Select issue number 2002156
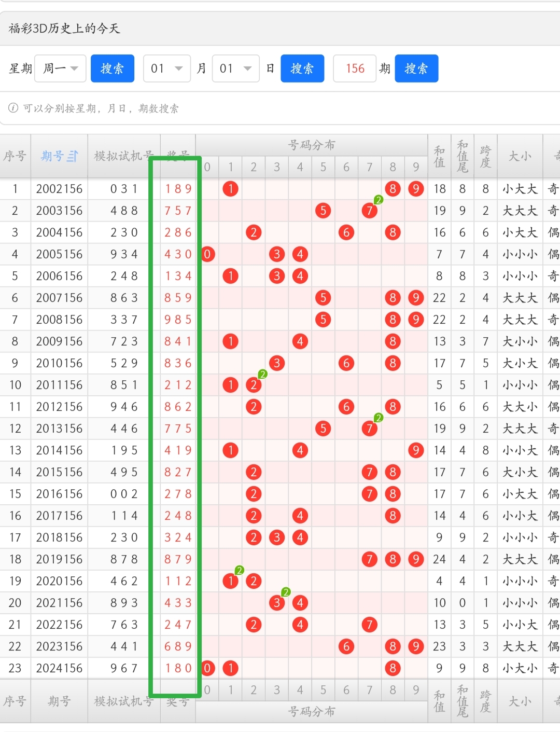The width and height of the screenshot is (560, 732). click(x=59, y=189)
